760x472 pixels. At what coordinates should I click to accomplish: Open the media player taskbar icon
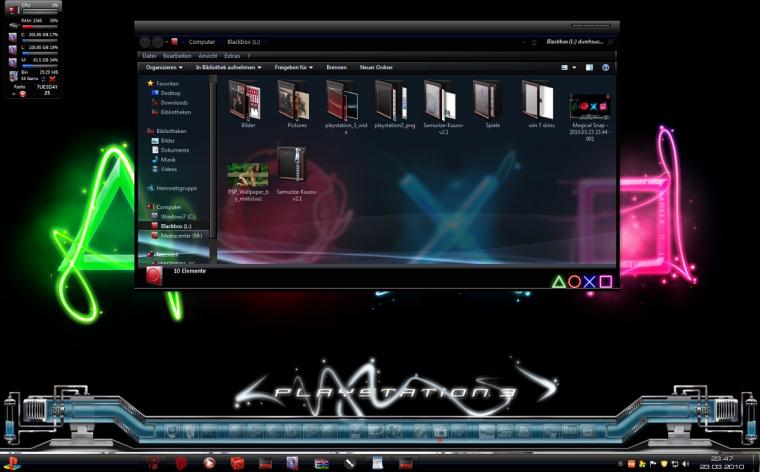(209, 463)
